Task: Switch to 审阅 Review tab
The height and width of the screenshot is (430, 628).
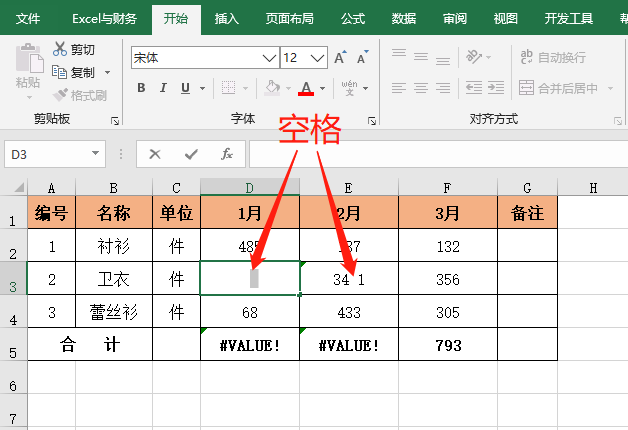Action: click(455, 18)
